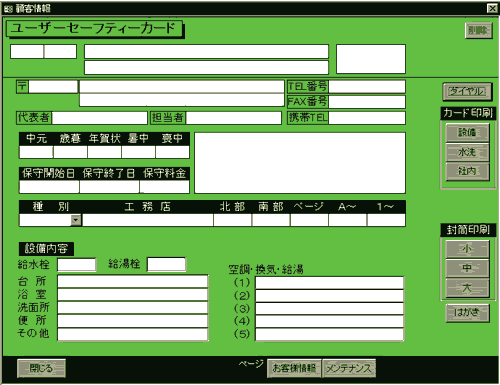
Task: Click the TEL番号 input field
Action: coord(367,87)
